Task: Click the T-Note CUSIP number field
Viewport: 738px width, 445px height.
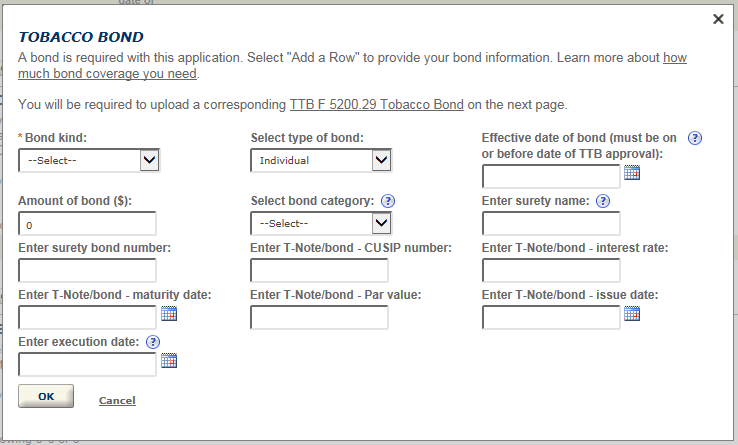Action: point(319,270)
